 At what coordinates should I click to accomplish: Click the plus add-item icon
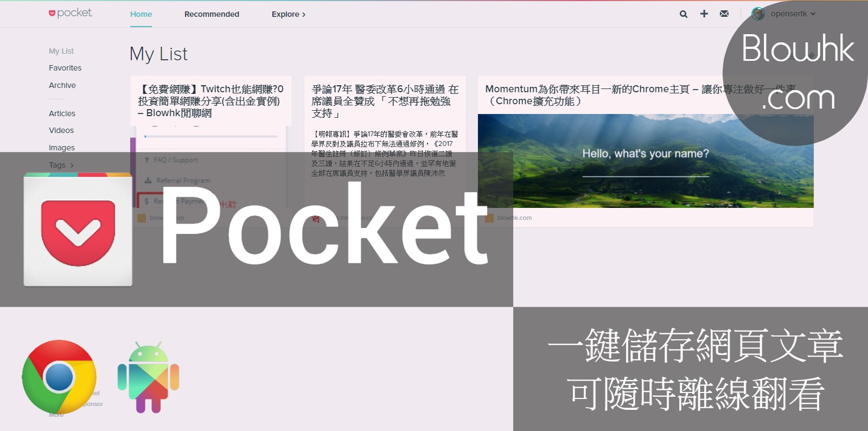coord(704,14)
